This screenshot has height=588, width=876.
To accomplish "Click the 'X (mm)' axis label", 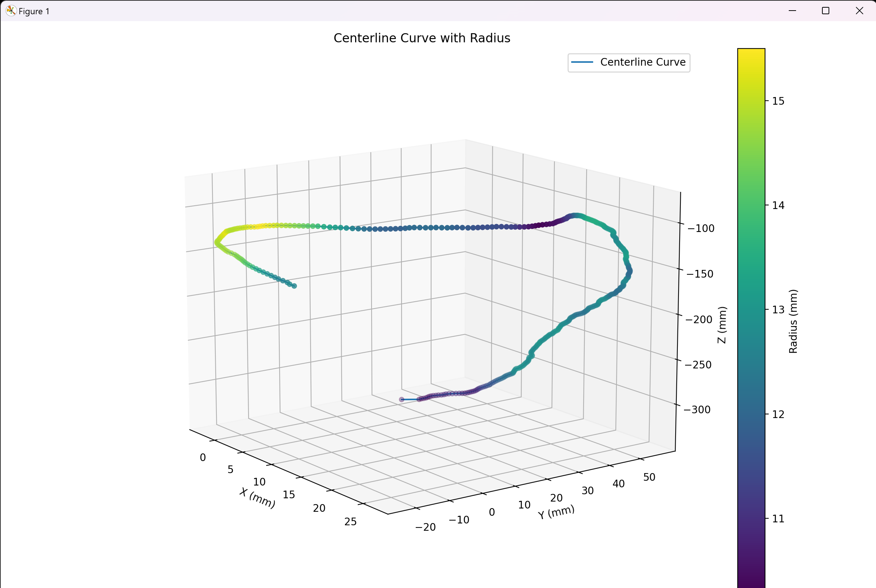I will click(258, 498).
